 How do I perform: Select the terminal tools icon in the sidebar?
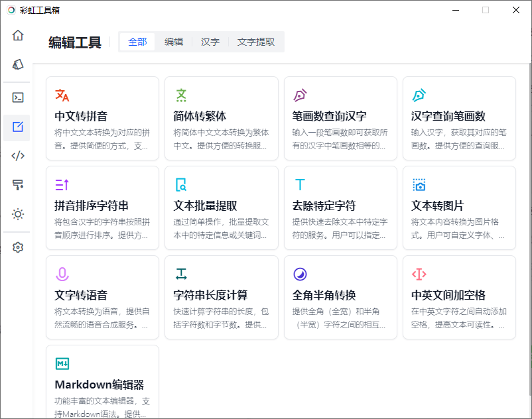coord(18,97)
